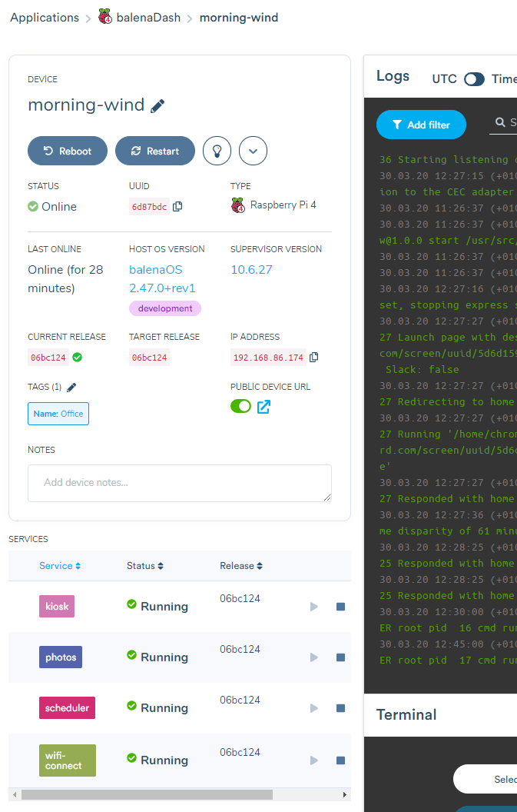Viewport: 517px width, 812px height.
Task: Select the wifi-connect service label
Action: pos(68,760)
